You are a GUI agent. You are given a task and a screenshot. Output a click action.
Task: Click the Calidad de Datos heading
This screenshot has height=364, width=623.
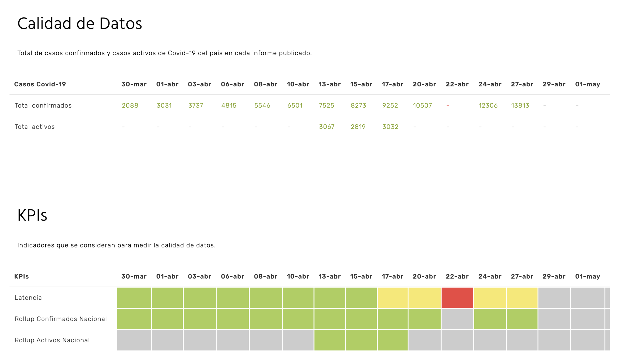(80, 24)
